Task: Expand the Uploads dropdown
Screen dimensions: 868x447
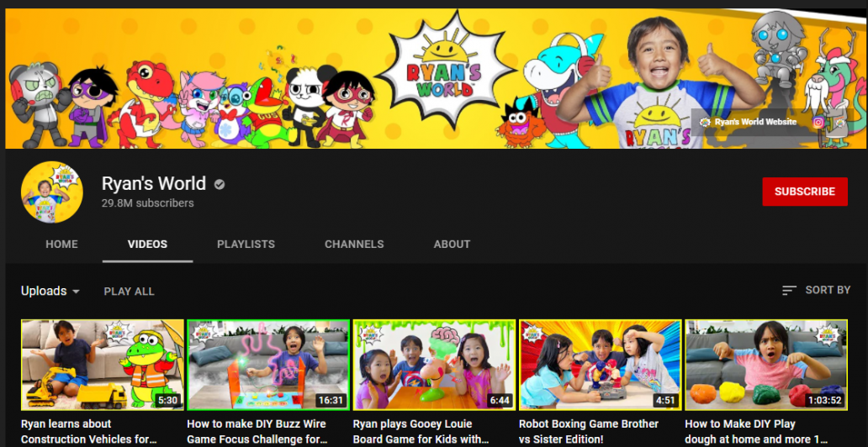Action: 50,291
